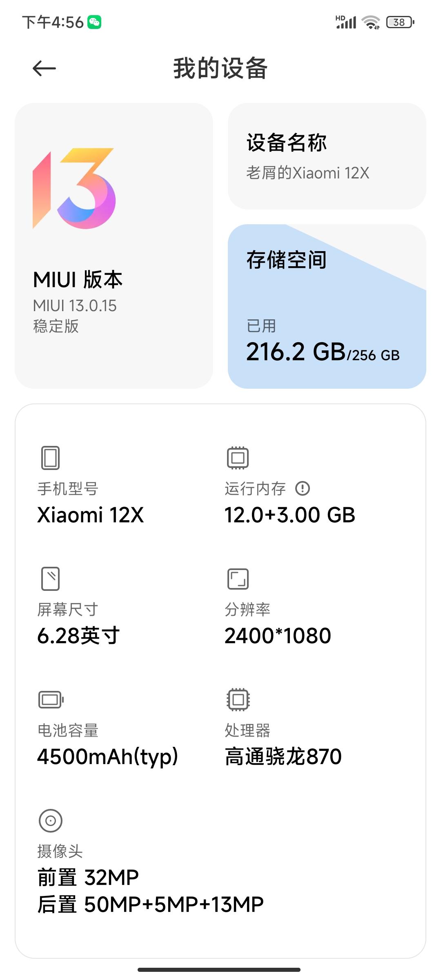Tap the RAM chip icon
This screenshot has width=441, height=980.
tap(238, 457)
